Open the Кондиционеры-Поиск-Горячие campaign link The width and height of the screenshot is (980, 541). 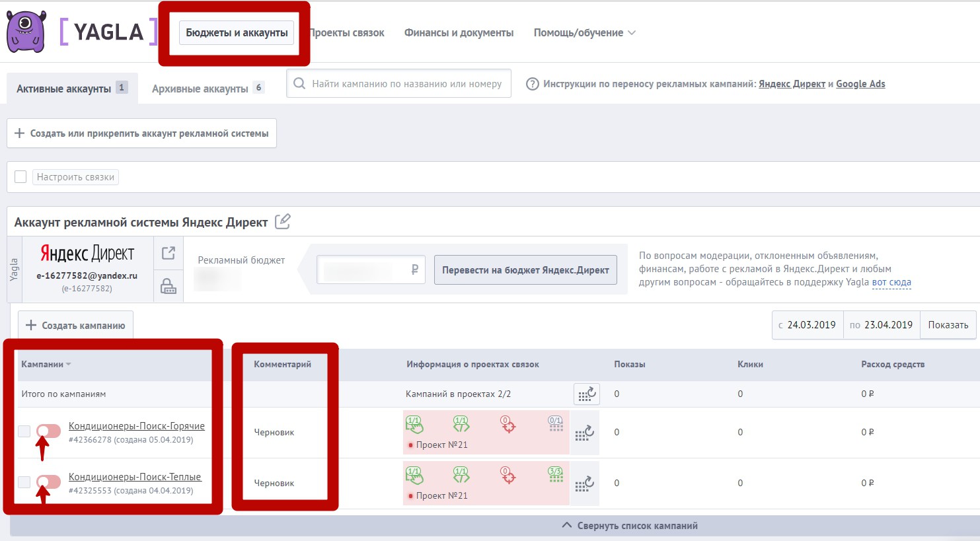point(137,426)
